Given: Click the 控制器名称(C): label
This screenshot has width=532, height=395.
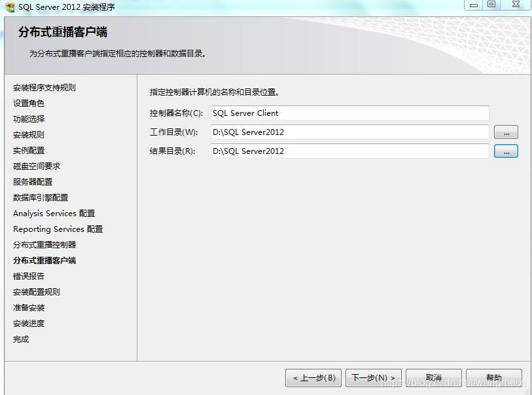Looking at the screenshot, I should pos(176,113).
